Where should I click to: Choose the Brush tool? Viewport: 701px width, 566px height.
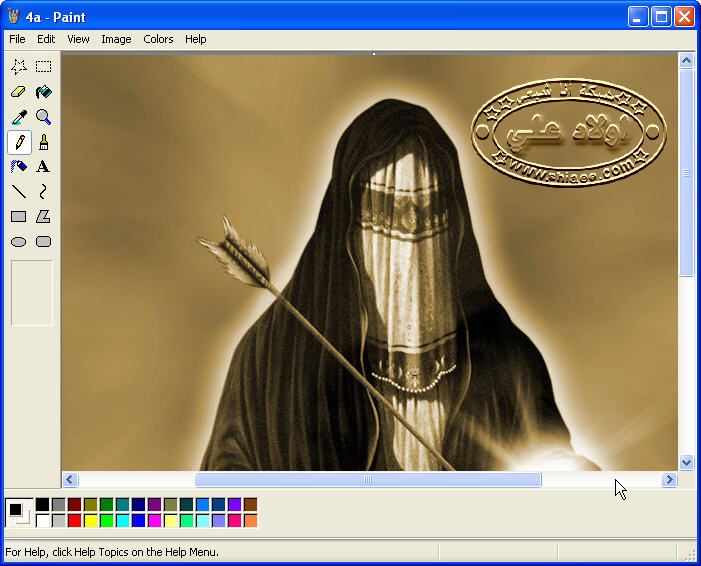(x=43, y=142)
